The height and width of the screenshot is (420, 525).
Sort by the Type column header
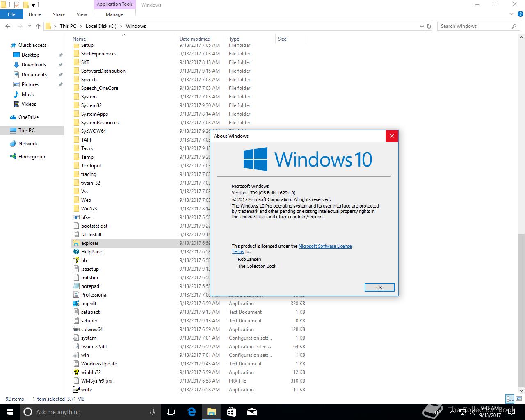(251, 39)
